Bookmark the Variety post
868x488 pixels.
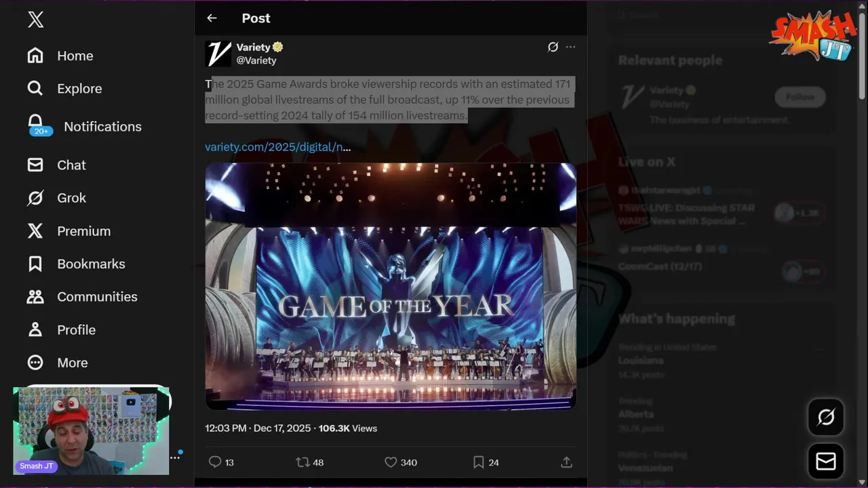(x=478, y=462)
